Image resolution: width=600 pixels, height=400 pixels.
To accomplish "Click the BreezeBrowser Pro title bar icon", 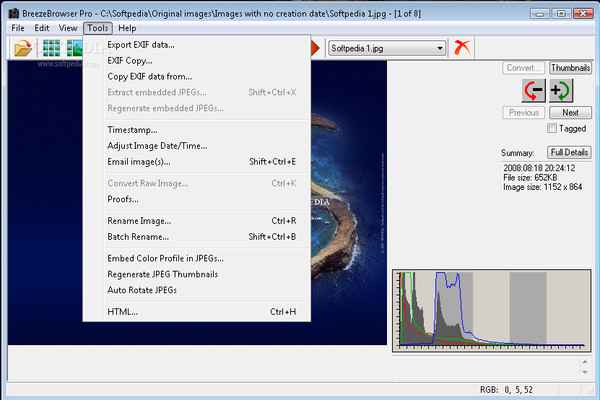I will pyautogui.click(x=14, y=13).
